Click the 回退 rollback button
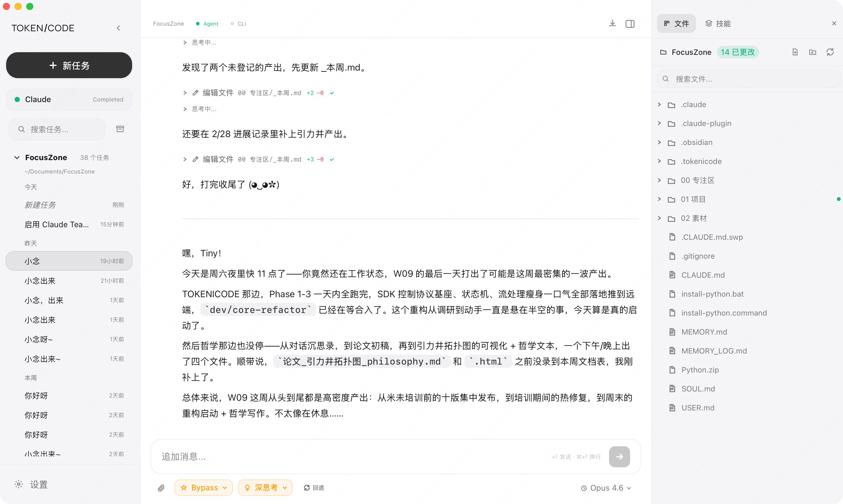Screen dimensions: 843x504 pyautogui.click(x=314, y=488)
